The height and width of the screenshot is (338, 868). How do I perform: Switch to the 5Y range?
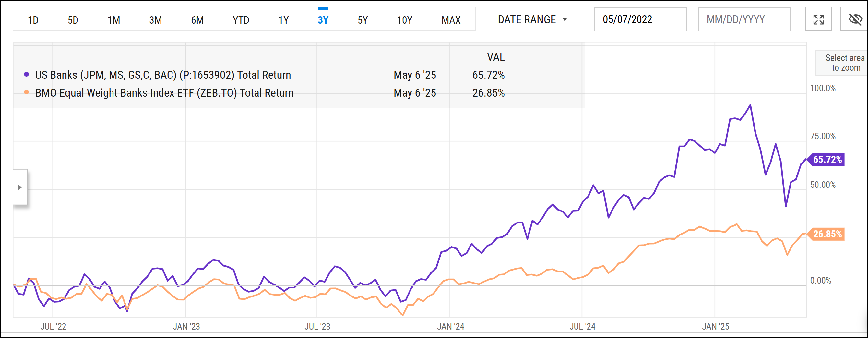pos(363,20)
